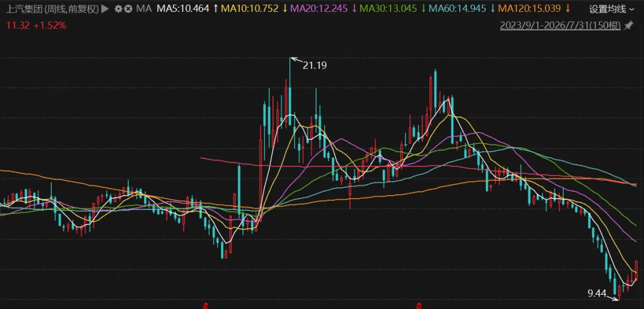
Task: Open the gear settings icon beside MA
Action: click(x=119, y=8)
